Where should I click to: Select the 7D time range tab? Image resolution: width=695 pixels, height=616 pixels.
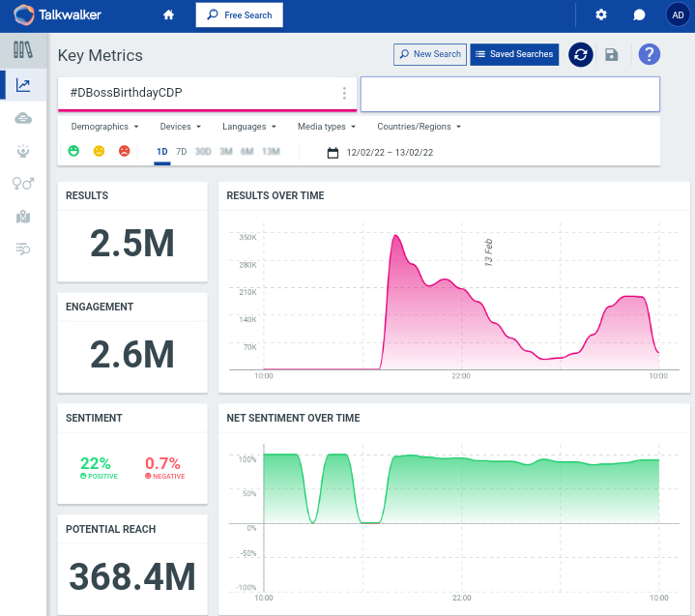tap(182, 152)
